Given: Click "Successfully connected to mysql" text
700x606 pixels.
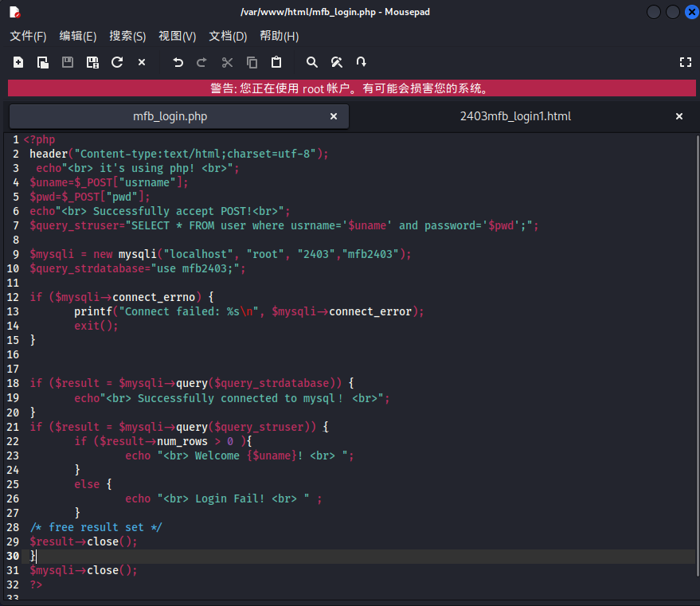Looking at the screenshot, I should coord(241,398).
